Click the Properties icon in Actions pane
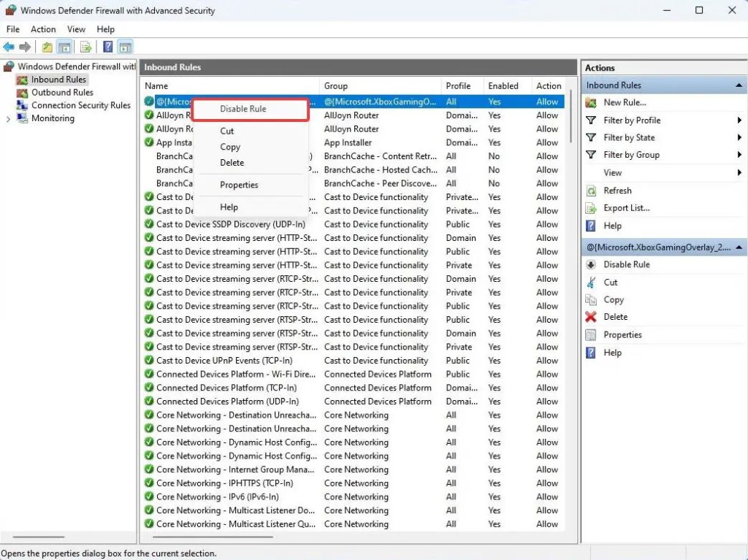Viewport: 748px width, 560px height. point(591,335)
